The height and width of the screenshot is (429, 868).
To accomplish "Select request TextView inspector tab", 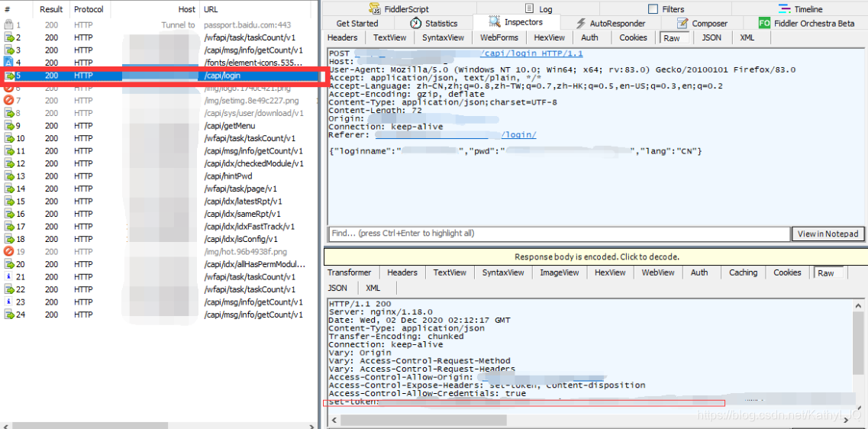I will [389, 37].
